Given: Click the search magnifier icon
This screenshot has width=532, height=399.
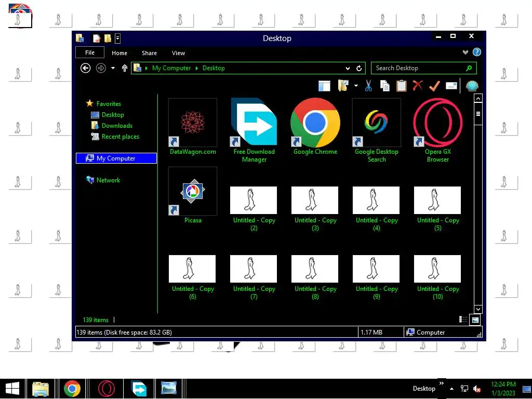Looking at the screenshot, I should [x=469, y=68].
